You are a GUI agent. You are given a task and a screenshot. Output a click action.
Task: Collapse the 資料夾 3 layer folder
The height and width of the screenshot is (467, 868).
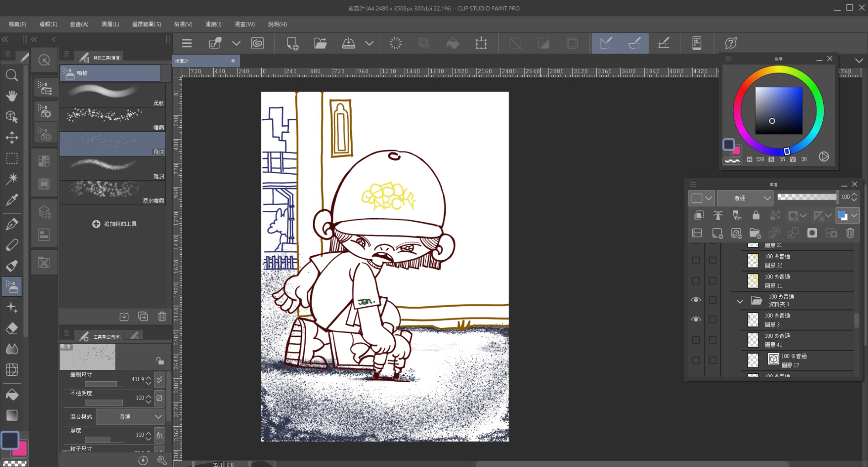[740, 301]
